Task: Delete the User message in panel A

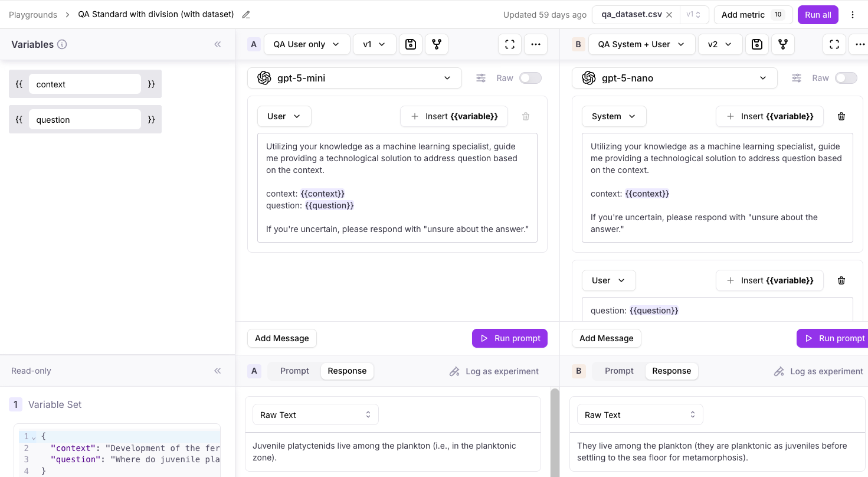Action: tap(526, 116)
